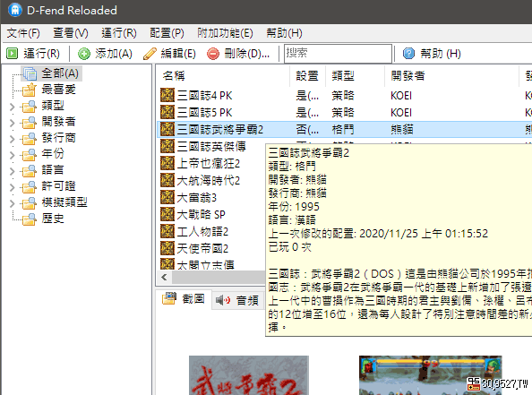Click in the 搜索 search field
Image resolution: width=532 pixels, height=395 pixels.
pyautogui.click(x=338, y=53)
